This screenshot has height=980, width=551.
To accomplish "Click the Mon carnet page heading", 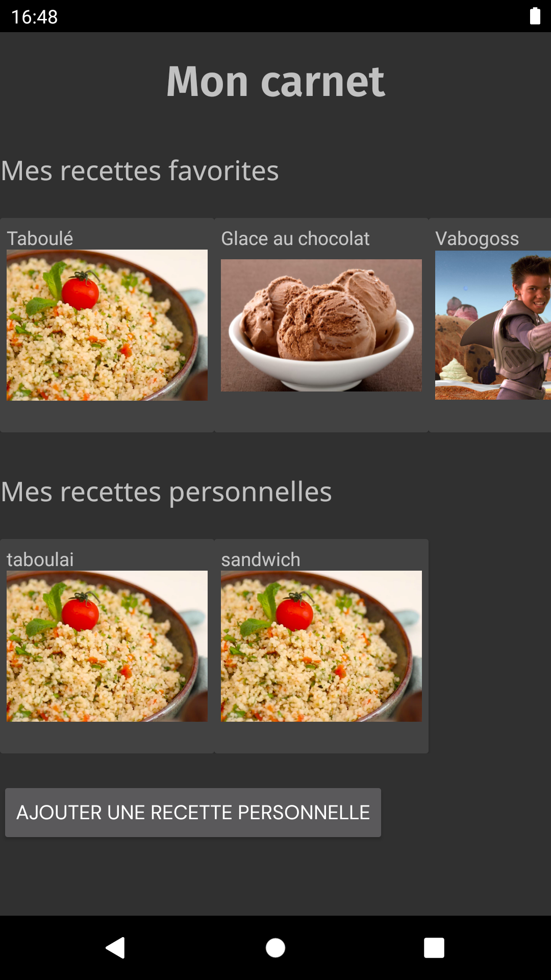I will click(275, 82).
